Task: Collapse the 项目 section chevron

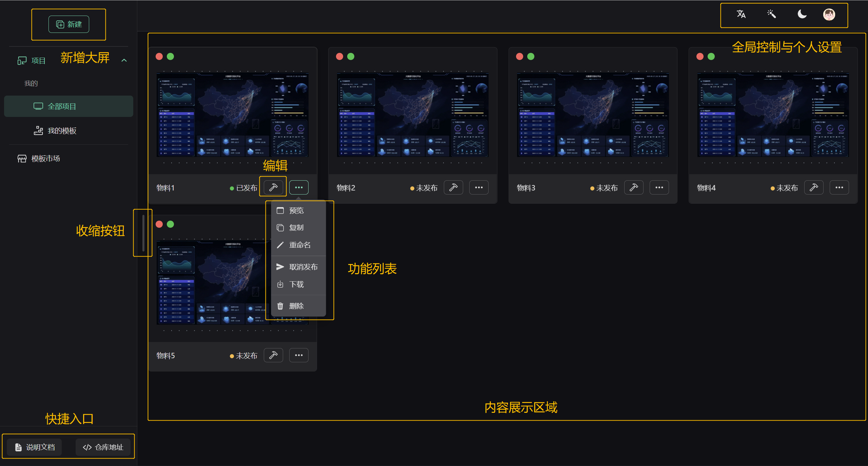Action: coord(124,60)
